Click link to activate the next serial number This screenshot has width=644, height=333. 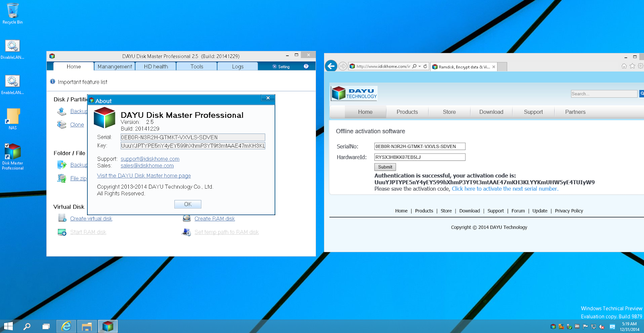tap(505, 189)
